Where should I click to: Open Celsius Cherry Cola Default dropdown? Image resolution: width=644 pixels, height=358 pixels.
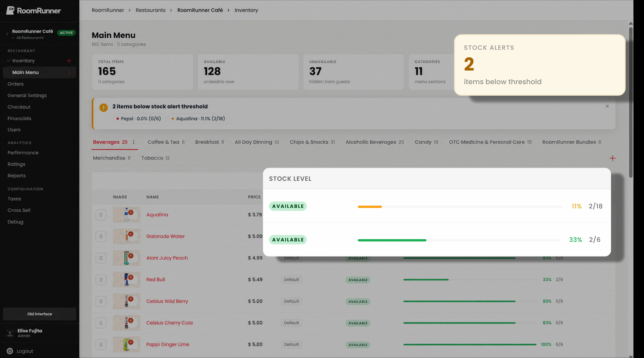tap(291, 323)
